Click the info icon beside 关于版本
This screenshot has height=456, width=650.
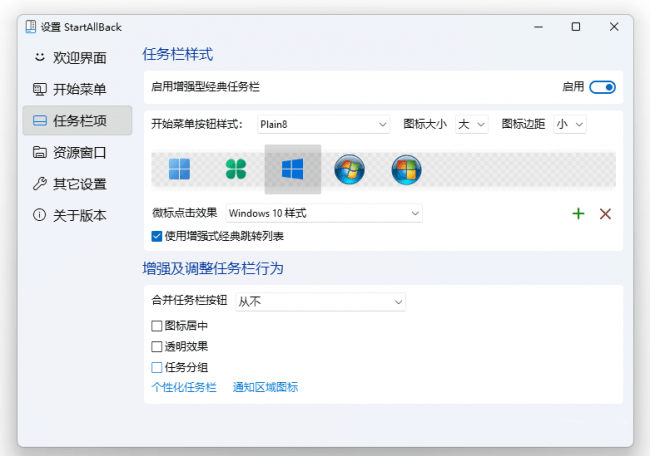click(x=39, y=215)
